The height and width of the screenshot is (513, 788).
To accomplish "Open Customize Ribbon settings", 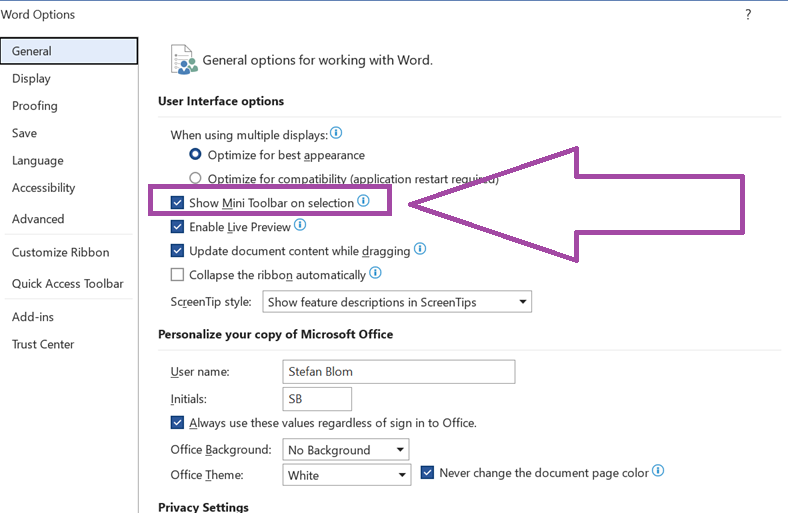I will click(x=60, y=252).
